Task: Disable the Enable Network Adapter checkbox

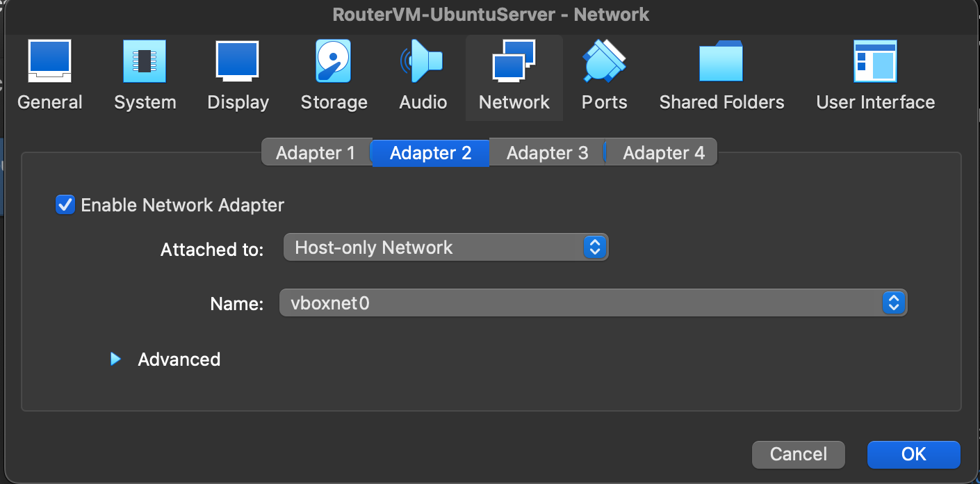Action: (x=65, y=204)
